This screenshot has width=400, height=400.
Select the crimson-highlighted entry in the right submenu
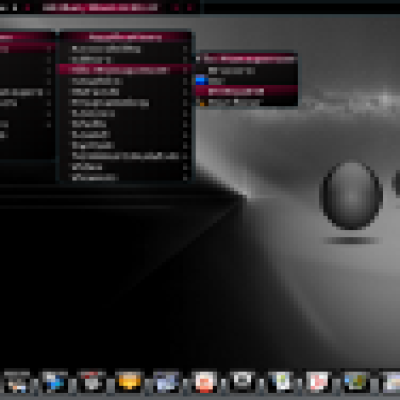coord(247,91)
